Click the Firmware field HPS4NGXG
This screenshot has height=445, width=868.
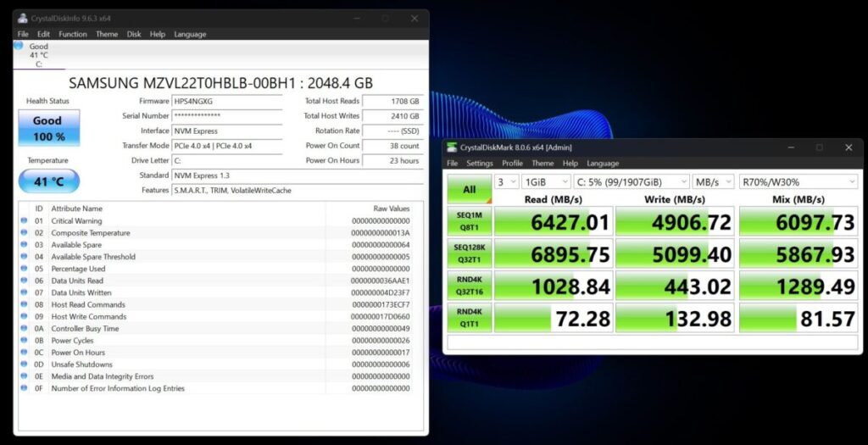point(227,101)
